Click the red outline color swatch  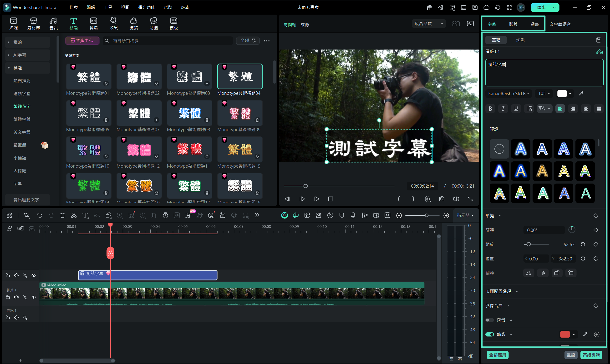(565, 334)
